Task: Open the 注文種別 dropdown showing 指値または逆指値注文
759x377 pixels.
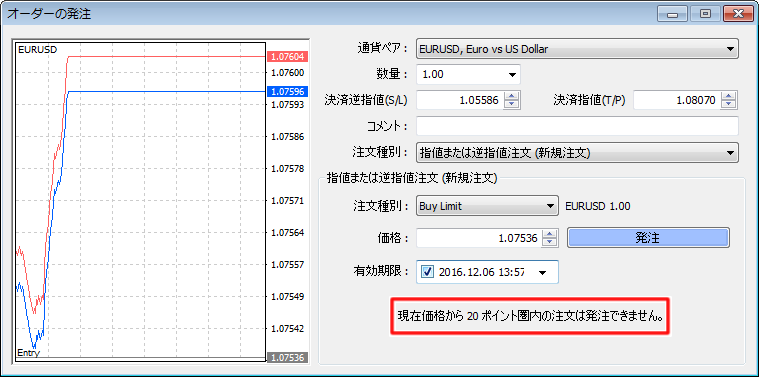Action: (577, 152)
